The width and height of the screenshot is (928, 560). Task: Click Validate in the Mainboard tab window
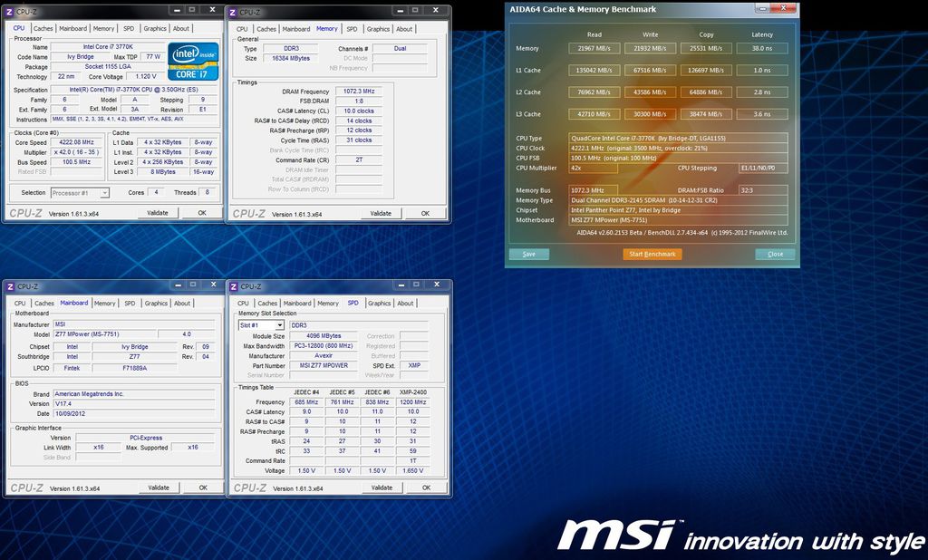pyautogui.click(x=159, y=488)
